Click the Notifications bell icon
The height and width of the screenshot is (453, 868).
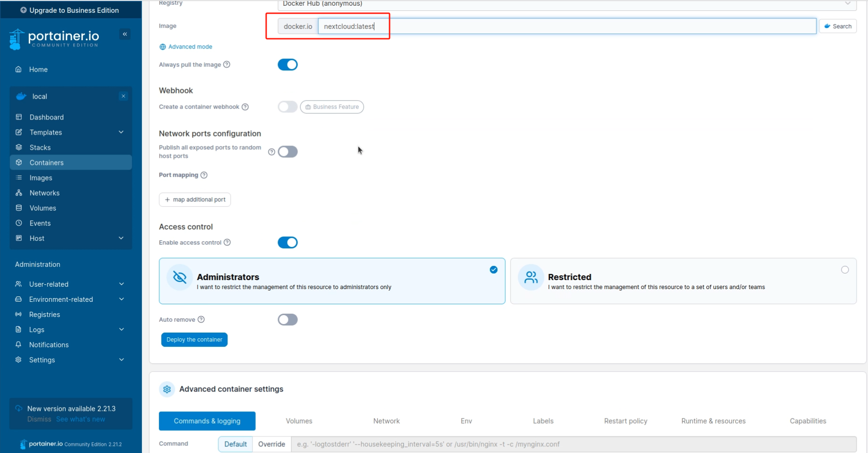(18, 344)
